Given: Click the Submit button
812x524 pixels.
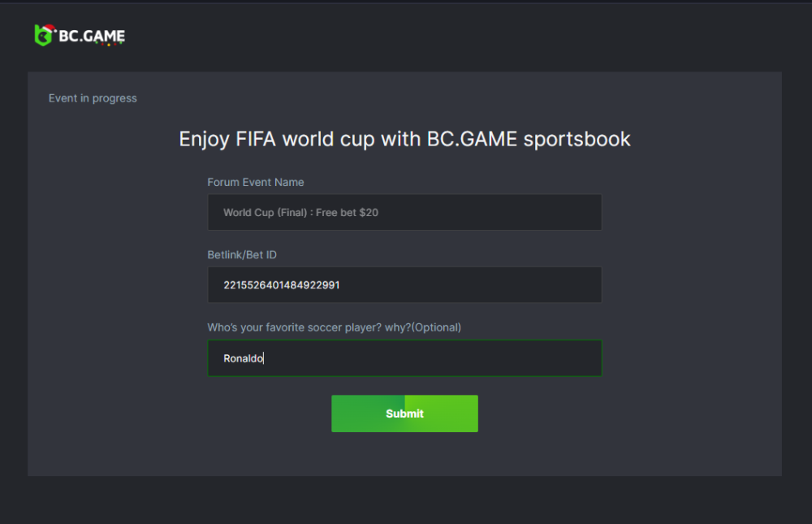Looking at the screenshot, I should [404, 414].
